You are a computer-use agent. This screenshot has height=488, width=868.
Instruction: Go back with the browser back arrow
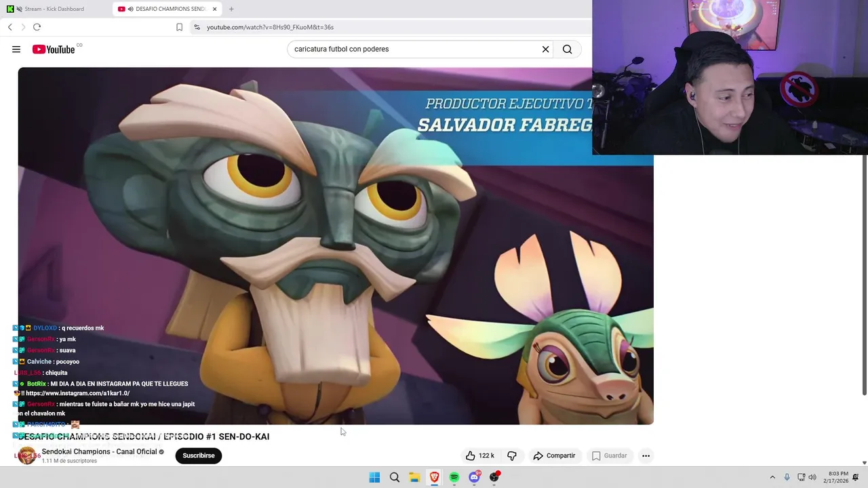pyautogui.click(x=10, y=27)
